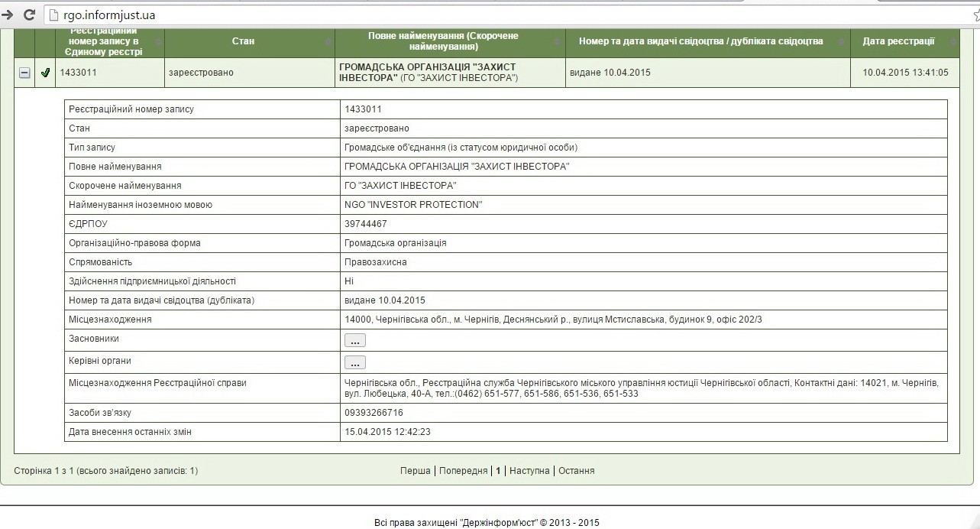Sort by the Повне найменування column arrows
The image size is (980, 529).
559,42
